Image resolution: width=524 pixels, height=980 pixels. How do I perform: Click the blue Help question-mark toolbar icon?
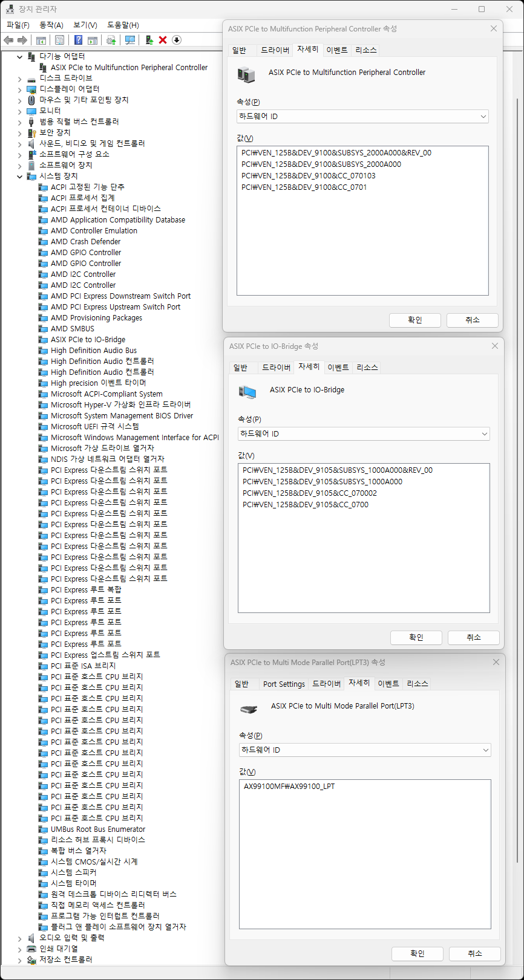[x=78, y=40]
